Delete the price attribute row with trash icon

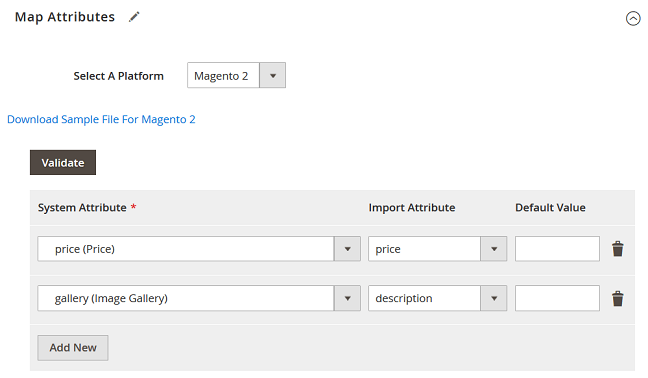pos(617,249)
